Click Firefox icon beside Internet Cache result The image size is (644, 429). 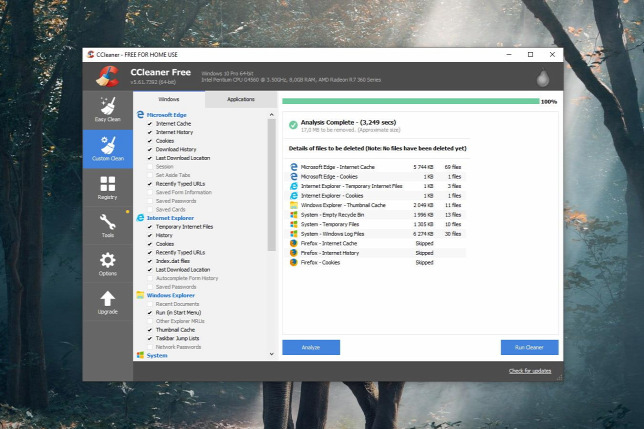[x=294, y=243]
